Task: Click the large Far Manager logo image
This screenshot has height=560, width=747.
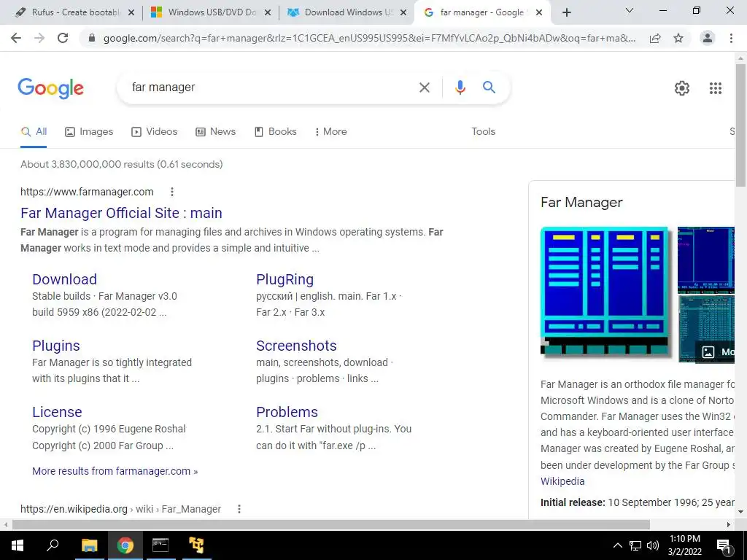Action: pyautogui.click(x=605, y=291)
